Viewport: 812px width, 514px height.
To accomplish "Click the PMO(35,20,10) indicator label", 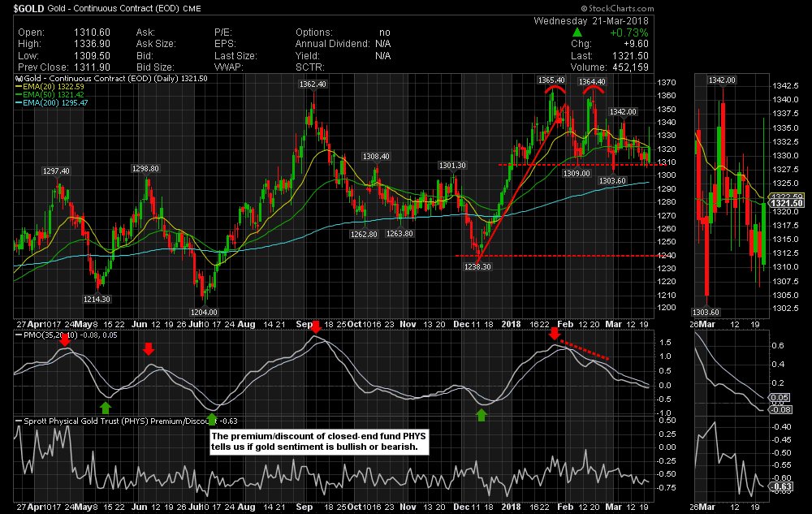I will click(x=50, y=335).
